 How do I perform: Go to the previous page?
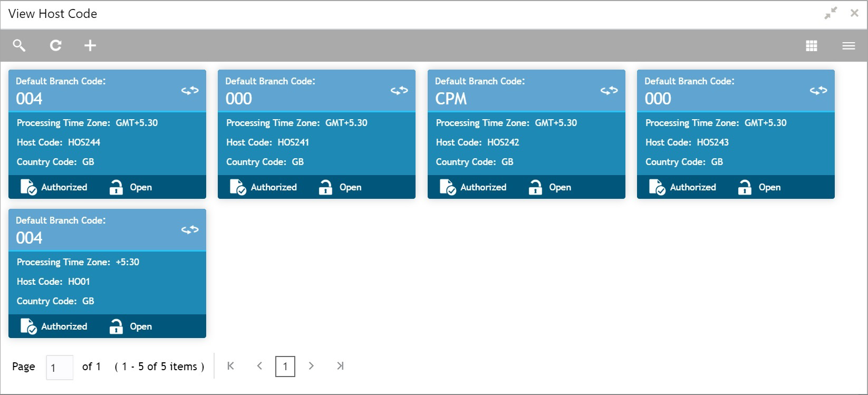point(259,366)
